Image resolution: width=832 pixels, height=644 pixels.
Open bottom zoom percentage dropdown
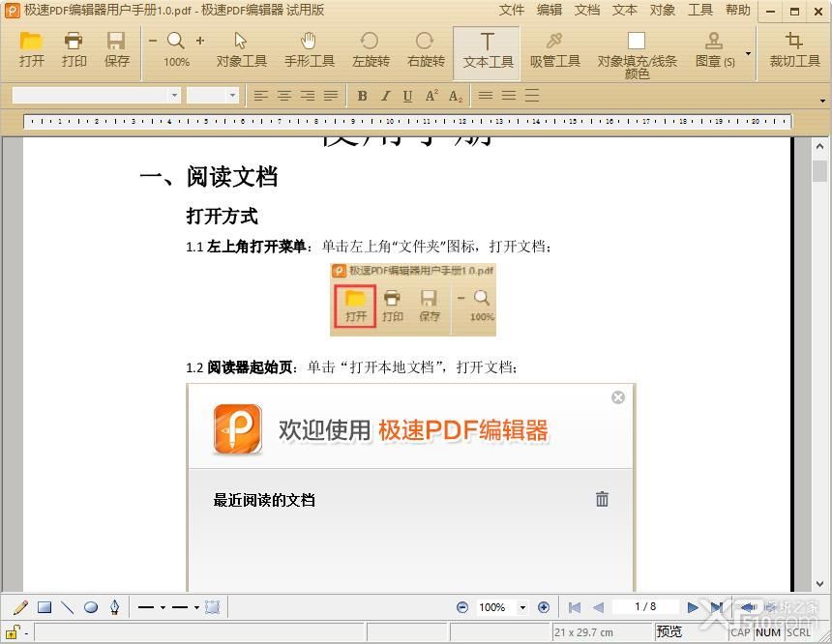pos(522,607)
